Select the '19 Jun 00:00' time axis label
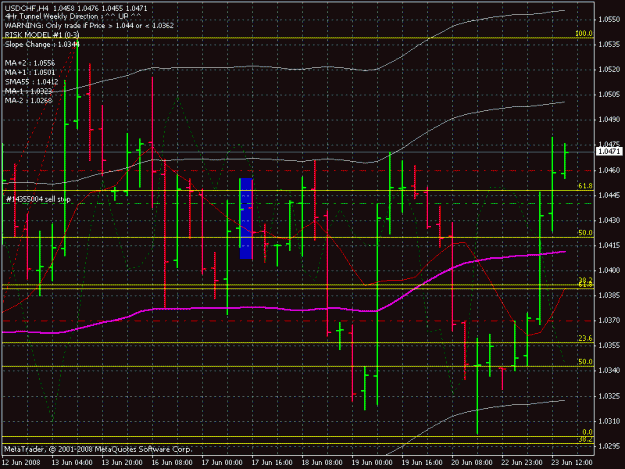 tap(372, 462)
